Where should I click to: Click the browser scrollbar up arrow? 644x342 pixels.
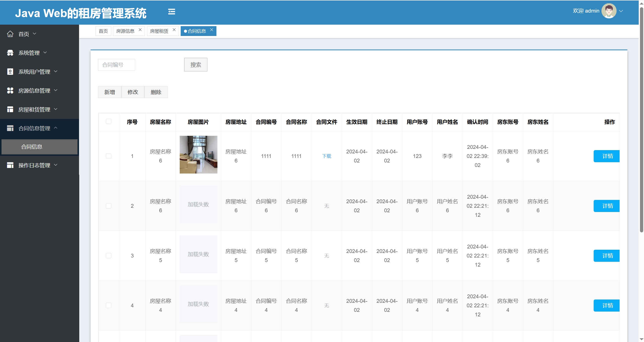[x=641, y=3]
